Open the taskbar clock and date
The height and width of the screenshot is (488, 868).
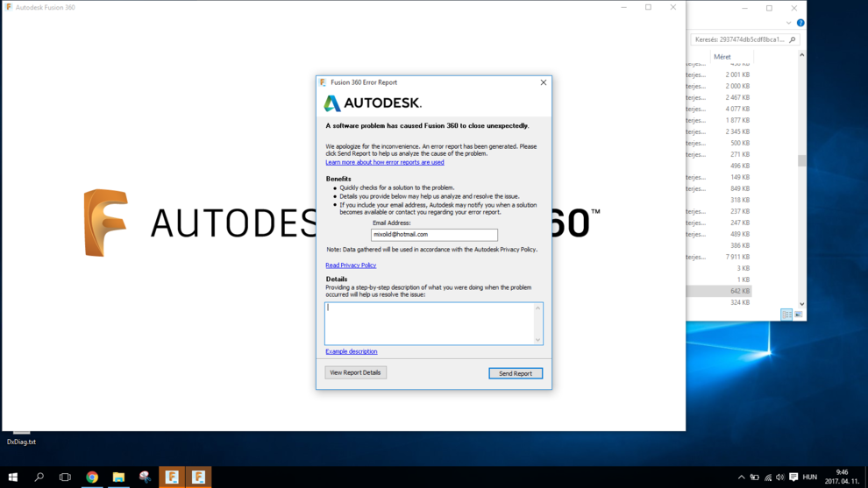(842, 477)
